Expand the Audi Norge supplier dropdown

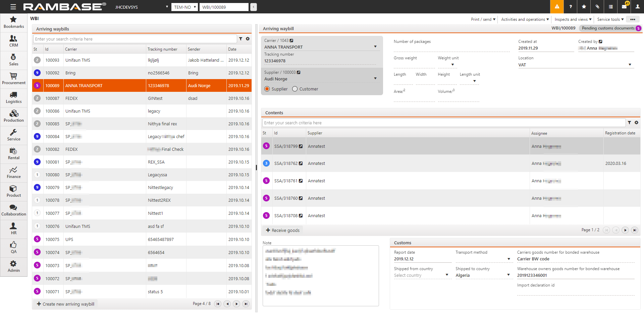pyautogui.click(x=375, y=78)
